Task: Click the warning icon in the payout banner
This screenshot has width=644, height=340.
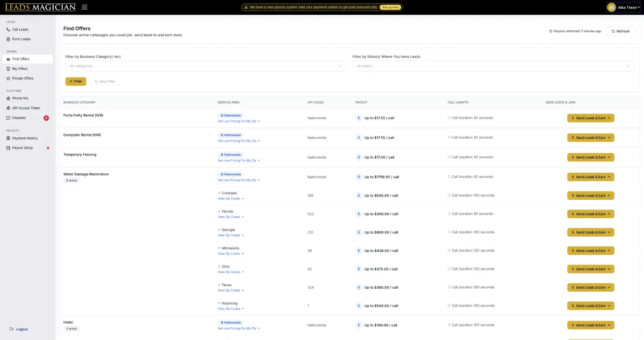Action: 246,7
